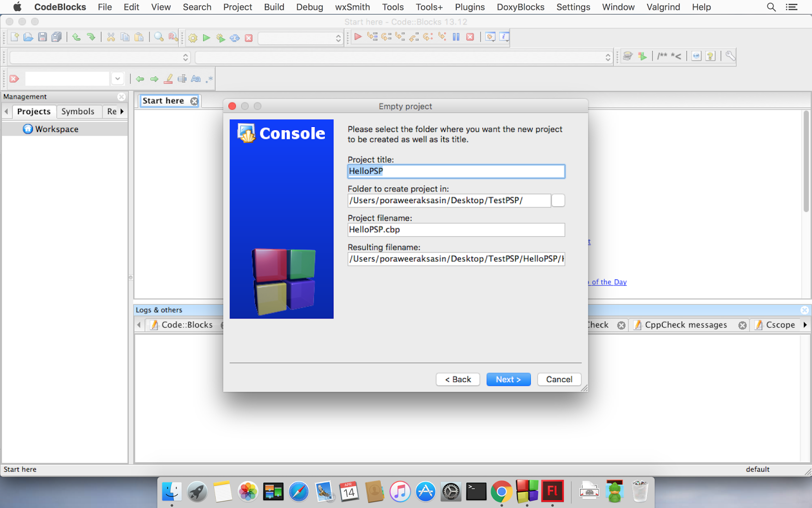
Task: Open the File menu
Action: point(105,7)
